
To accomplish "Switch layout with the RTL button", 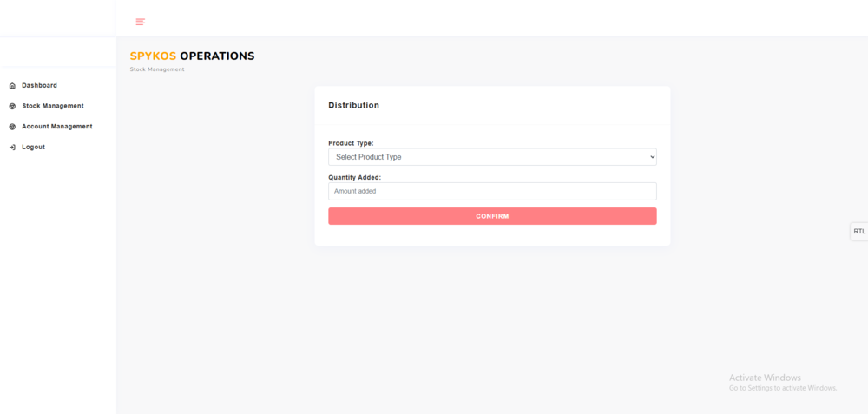I will pyautogui.click(x=859, y=232).
